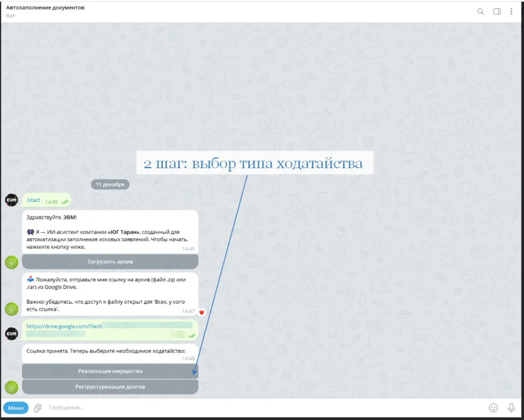Click green bot avatar beside Реструктуризация долгов
Screen dimensions: 524x420
tap(11, 387)
